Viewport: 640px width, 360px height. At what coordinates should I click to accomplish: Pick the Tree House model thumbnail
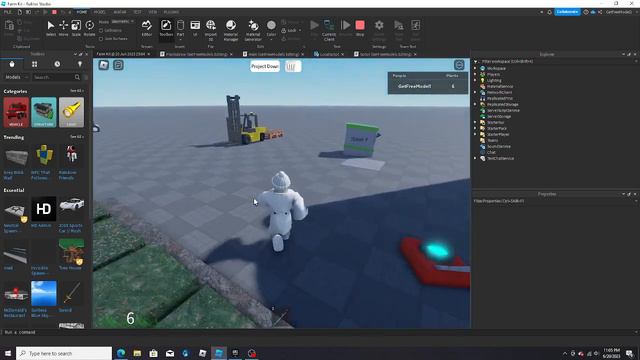click(71, 252)
